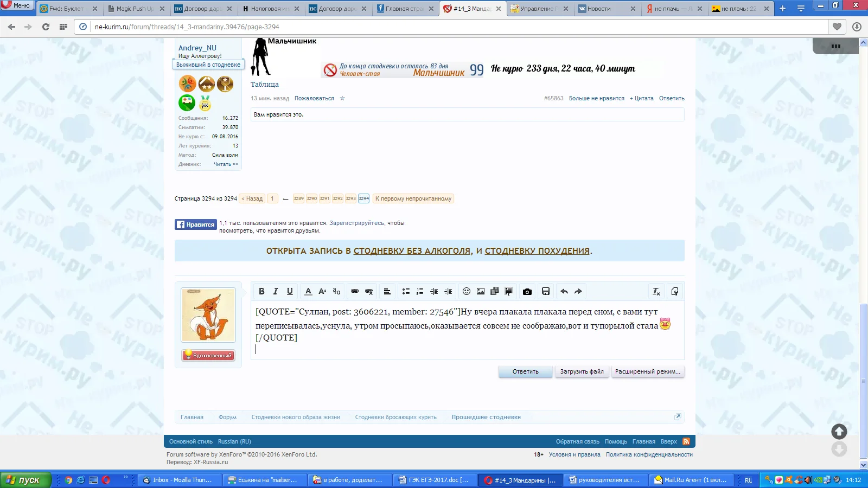Click the Таблица link in the signature
Screen dimensions: 868x488
point(265,84)
